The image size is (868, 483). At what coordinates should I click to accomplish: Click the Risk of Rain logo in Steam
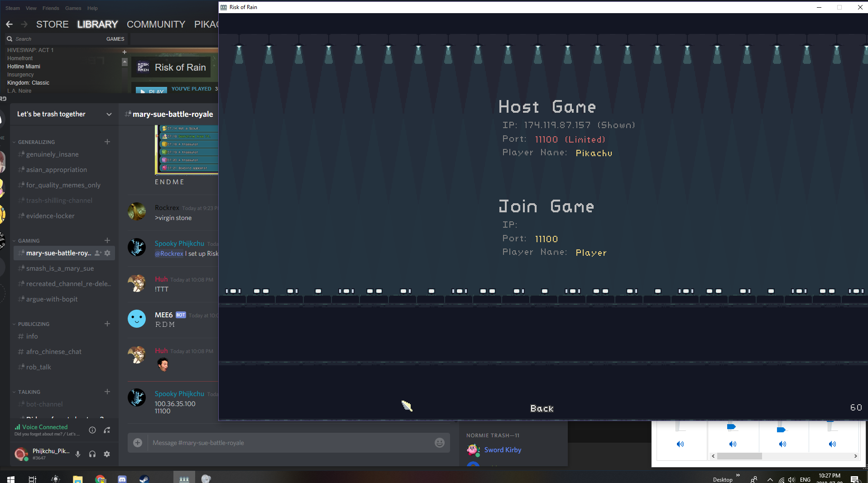(143, 67)
